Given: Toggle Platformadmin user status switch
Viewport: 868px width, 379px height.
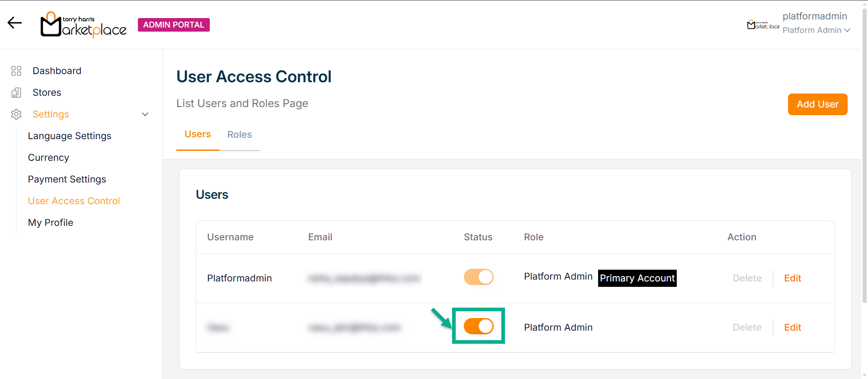Looking at the screenshot, I should pyautogui.click(x=478, y=277).
